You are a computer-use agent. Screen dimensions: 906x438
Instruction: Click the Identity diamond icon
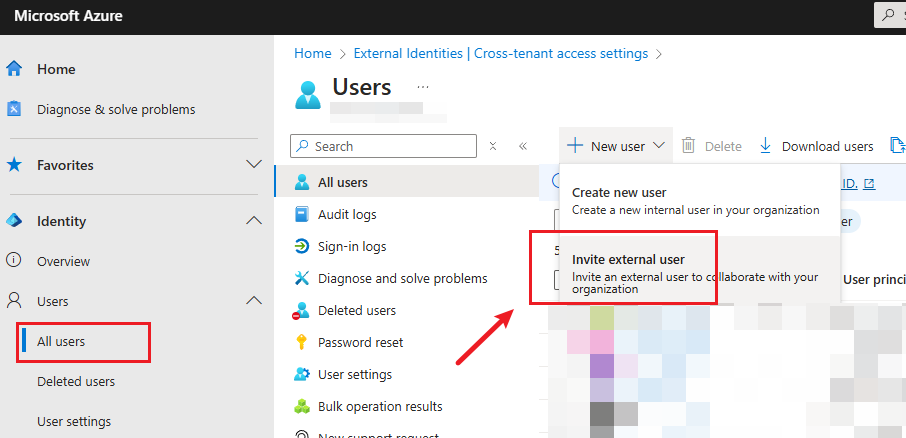click(x=14, y=221)
